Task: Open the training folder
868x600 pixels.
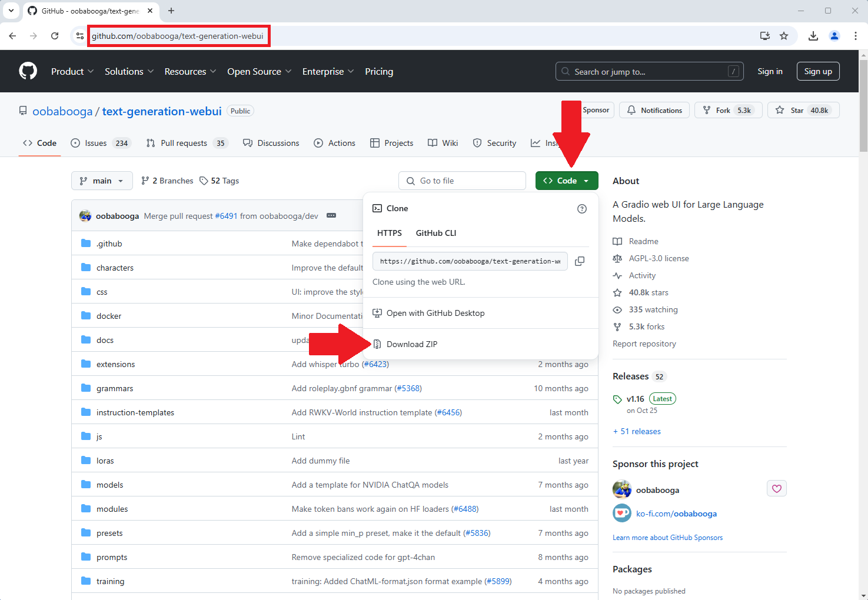Action: 110,581
